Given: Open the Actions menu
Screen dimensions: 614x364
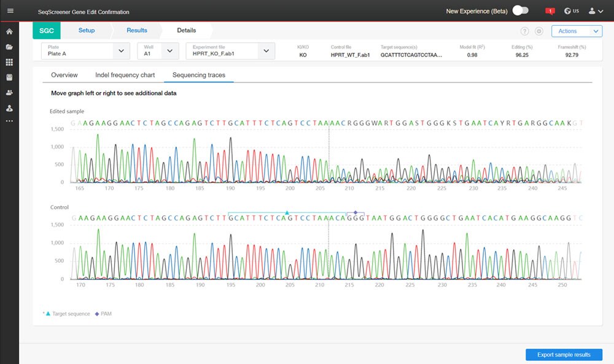Looking at the screenshot, I should (576, 30).
